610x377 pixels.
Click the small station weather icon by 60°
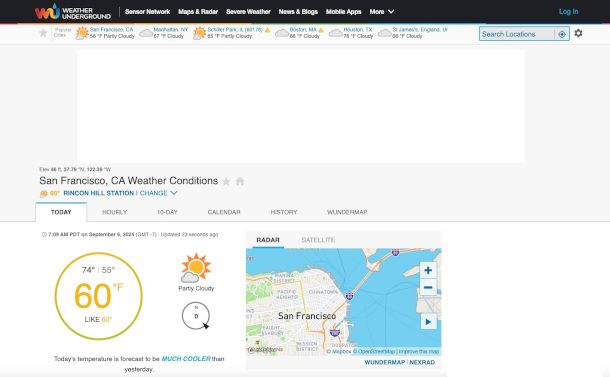pos(44,193)
